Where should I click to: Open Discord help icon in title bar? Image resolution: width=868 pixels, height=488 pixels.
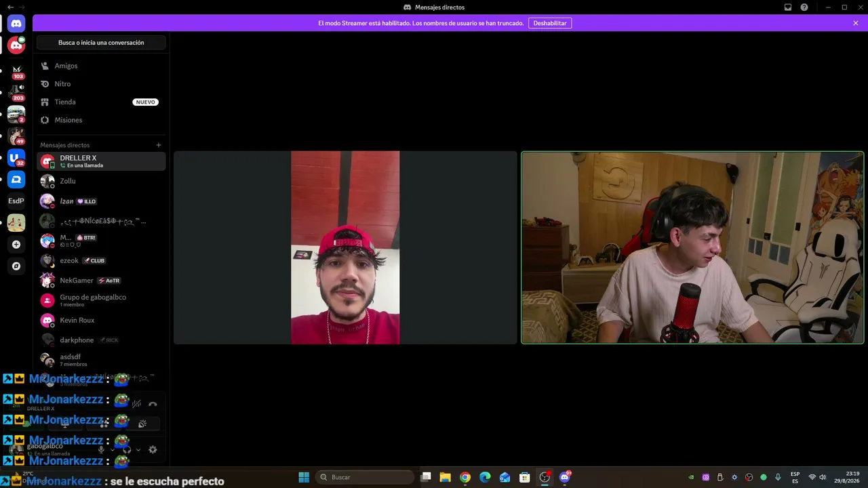[x=804, y=7]
